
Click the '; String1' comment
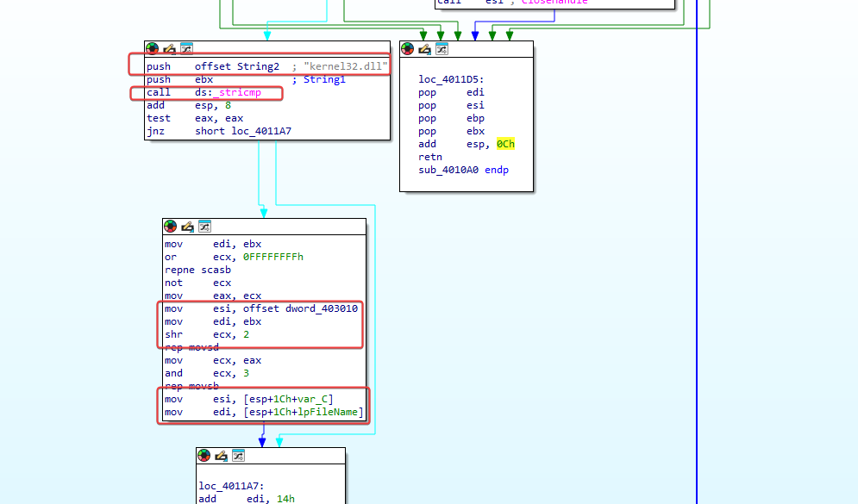click(x=318, y=79)
